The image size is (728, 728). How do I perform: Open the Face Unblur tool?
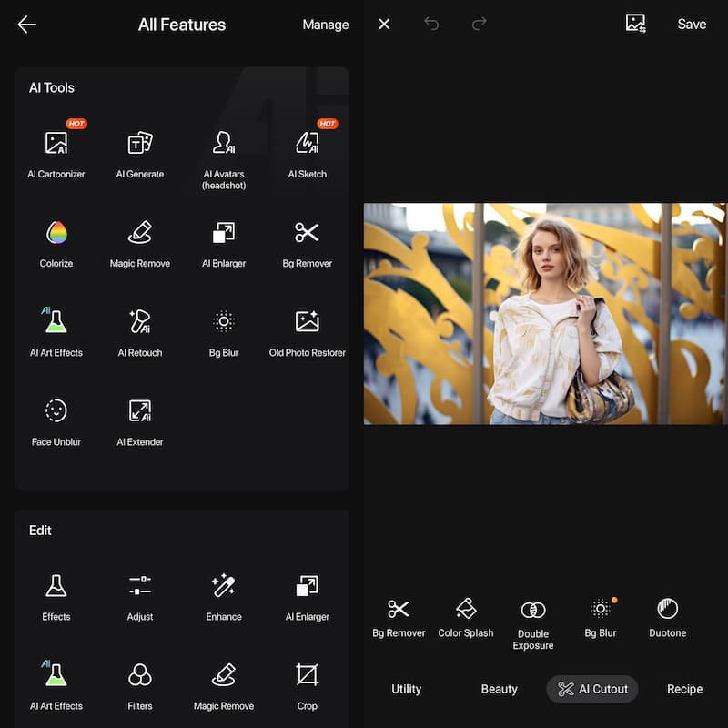[x=56, y=422]
